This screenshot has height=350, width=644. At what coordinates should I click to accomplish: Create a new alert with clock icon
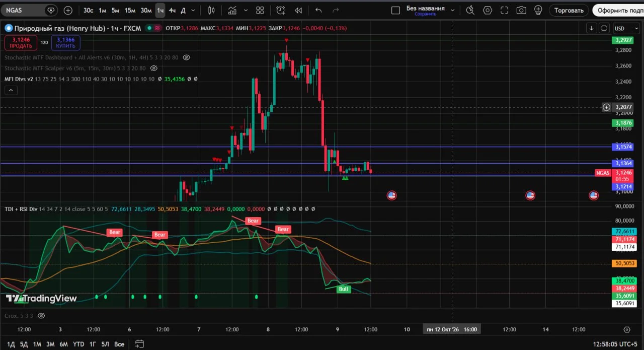point(281,10)
